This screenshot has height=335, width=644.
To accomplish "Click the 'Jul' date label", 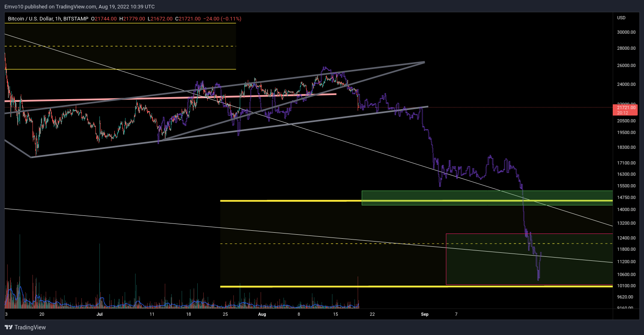I will 99,314.
